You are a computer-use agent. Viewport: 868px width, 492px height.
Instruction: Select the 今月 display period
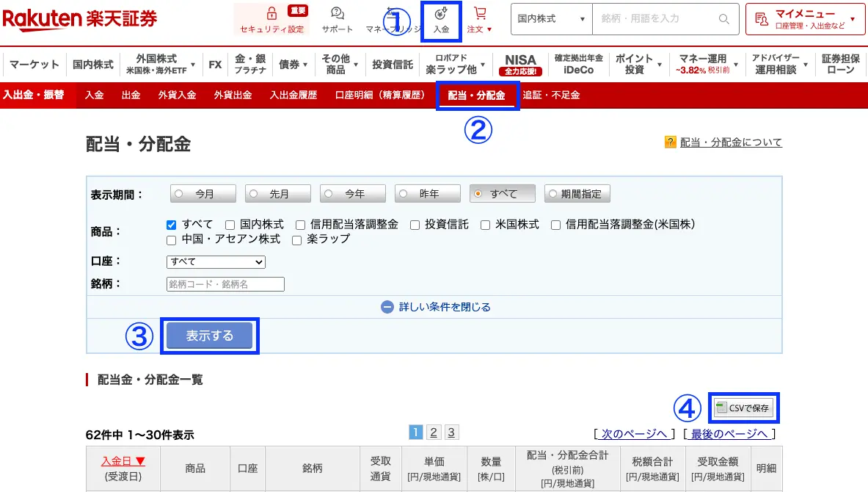point(203,194)
